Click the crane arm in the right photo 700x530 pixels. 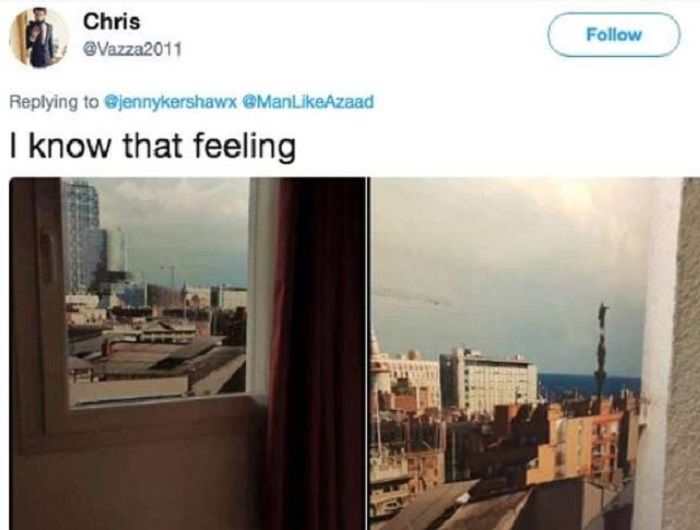(x=411, y=297)
